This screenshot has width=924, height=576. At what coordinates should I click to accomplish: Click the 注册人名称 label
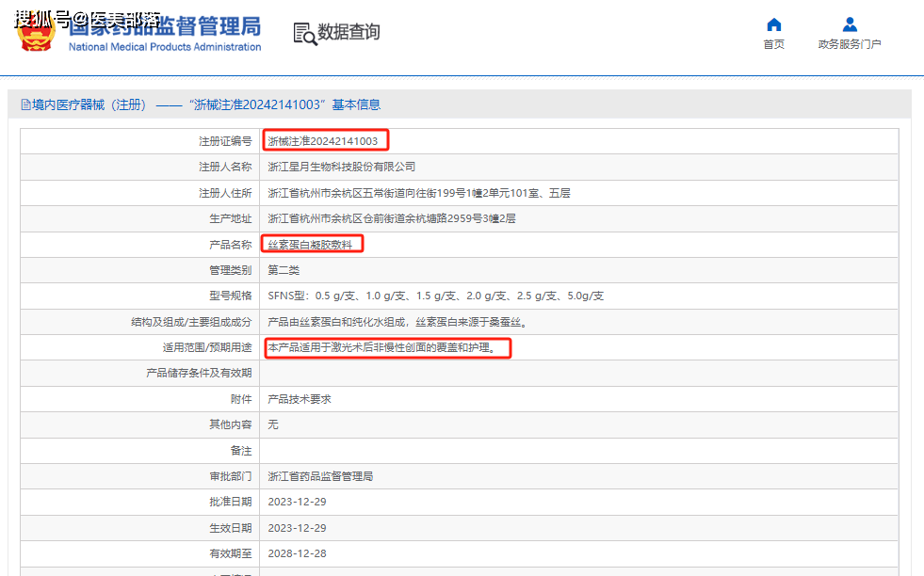click(225, 168)
